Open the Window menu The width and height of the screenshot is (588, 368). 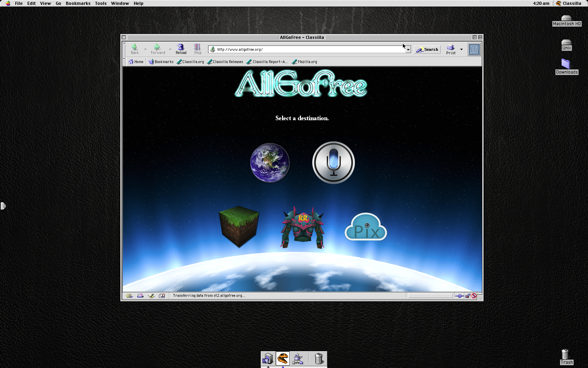click(120, 4)
